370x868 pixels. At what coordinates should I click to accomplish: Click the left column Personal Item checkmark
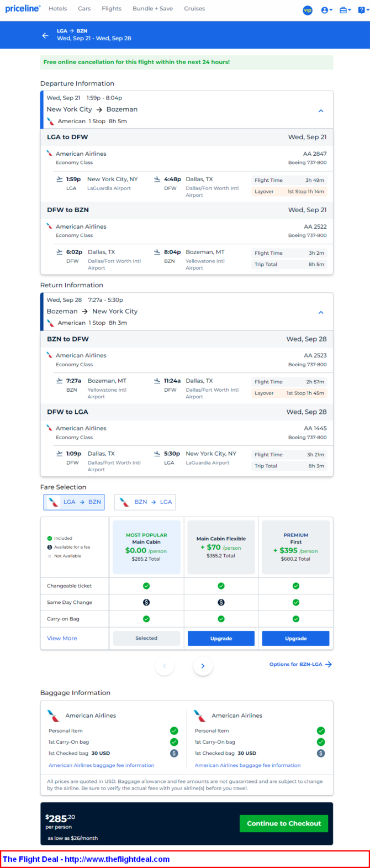pyautogui.click(x=174, y=730)
